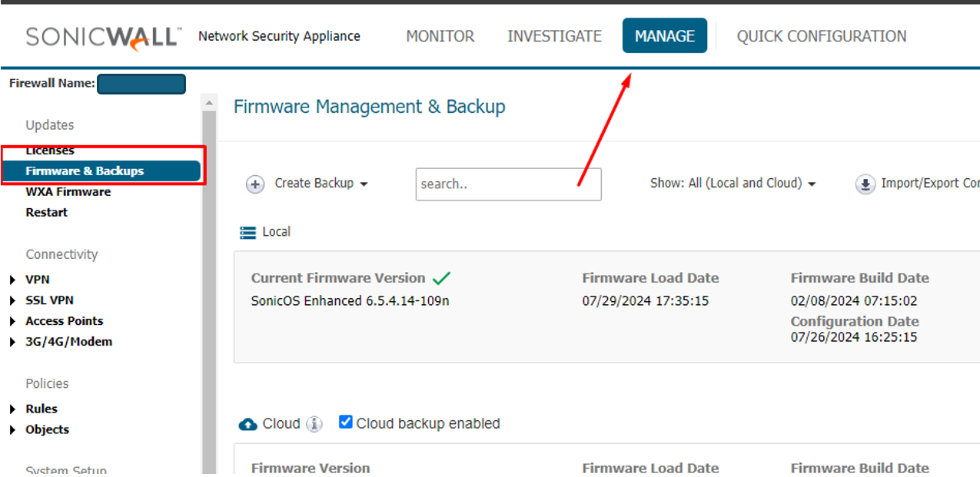Click in the backup search field
The height and width of the screenshot is (477, 980).
pyautogui.click(x=508, y=184)
